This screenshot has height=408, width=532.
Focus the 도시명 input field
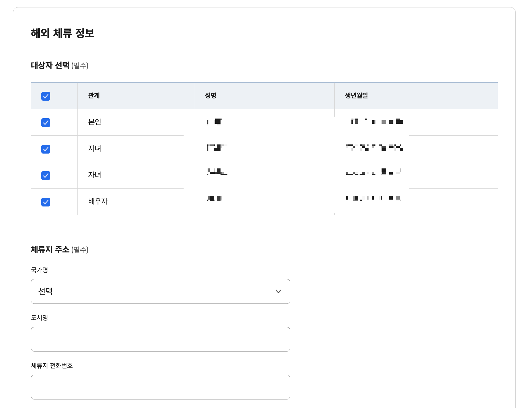(160, 339)
